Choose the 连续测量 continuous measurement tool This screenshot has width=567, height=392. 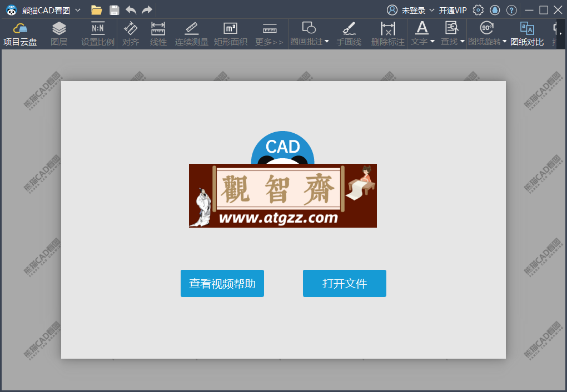(x=192, y=34)
